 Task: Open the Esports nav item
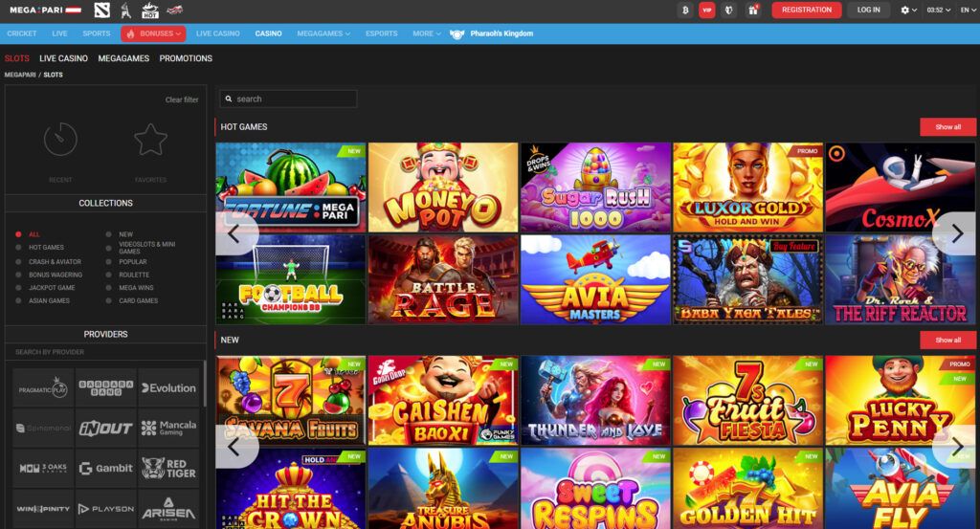point(381,33)
